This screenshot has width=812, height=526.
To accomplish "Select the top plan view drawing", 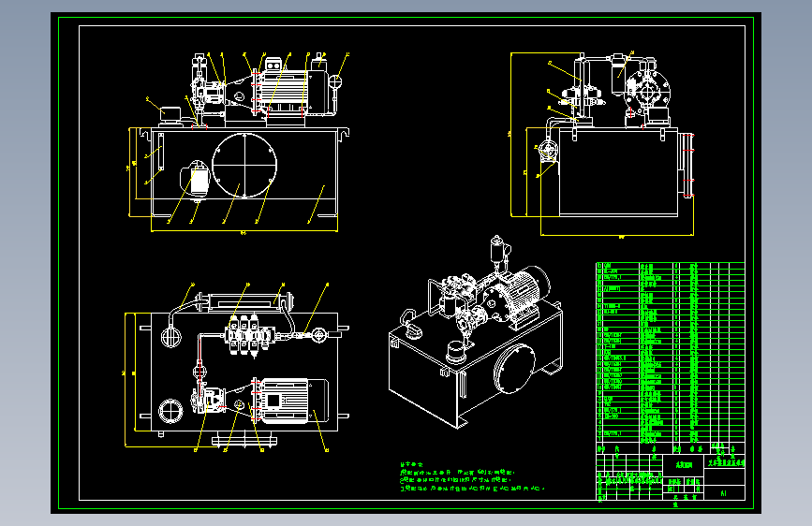I will 237,367.
